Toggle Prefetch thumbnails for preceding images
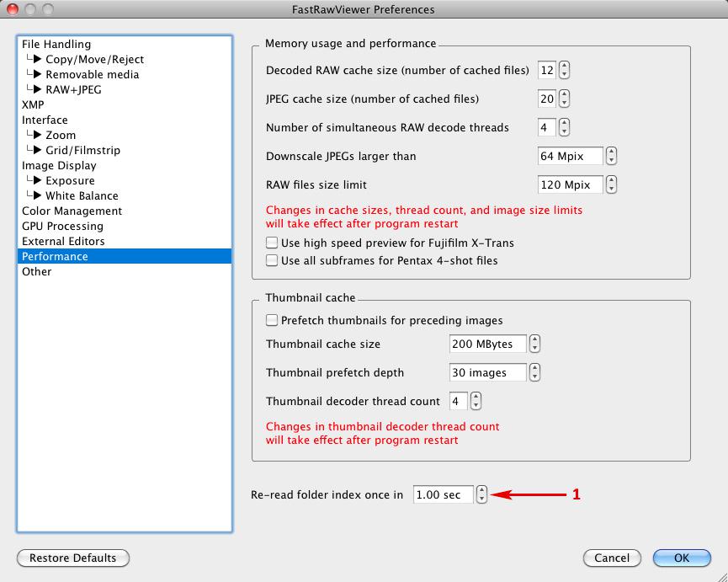The image size is (728, 582). 272,320
